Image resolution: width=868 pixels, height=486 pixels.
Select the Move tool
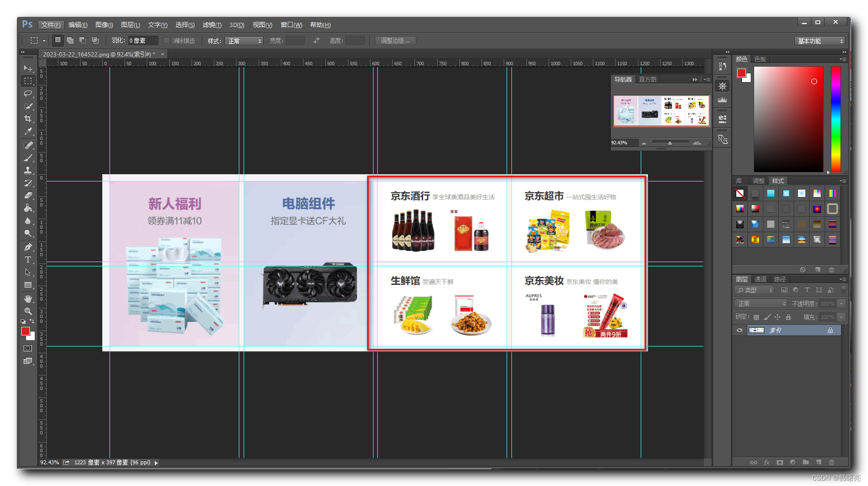click(28, 69)
